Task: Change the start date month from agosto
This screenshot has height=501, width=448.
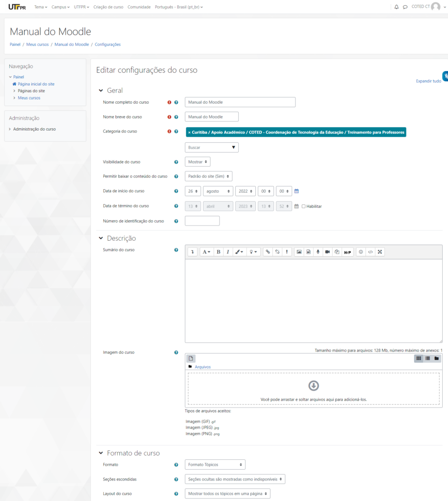Action: [218, 191]
